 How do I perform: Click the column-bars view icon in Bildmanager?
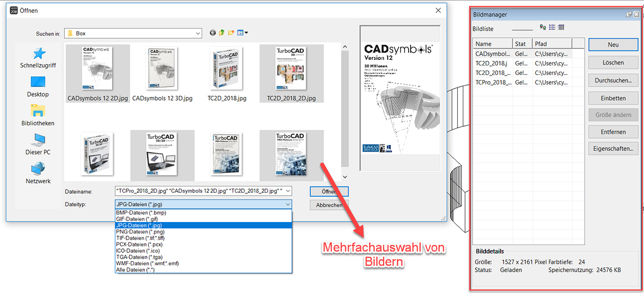[x=561, y=27]
